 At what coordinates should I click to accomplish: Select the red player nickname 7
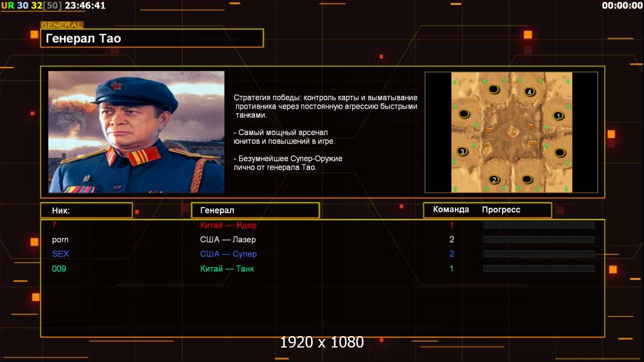click(x=54, y=224)
